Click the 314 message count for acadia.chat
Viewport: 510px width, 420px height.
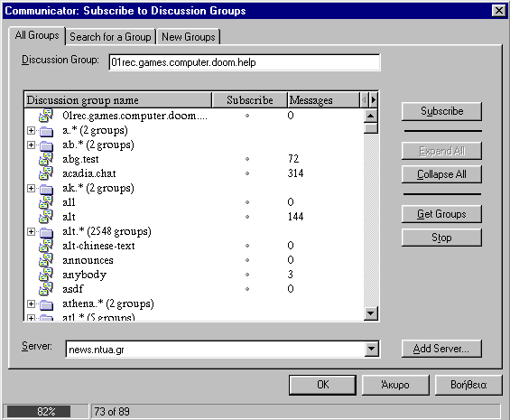coord(295,173)
